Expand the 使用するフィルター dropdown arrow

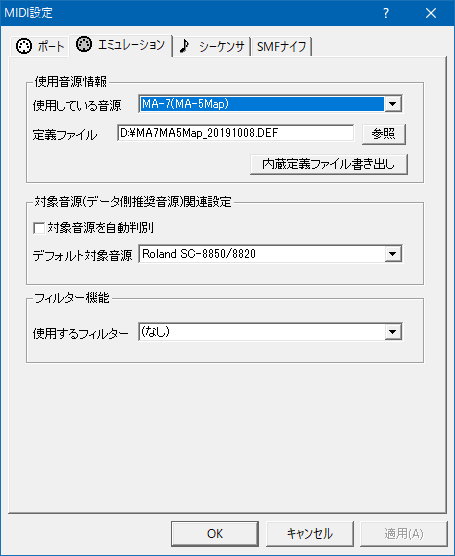pos(393,332)
